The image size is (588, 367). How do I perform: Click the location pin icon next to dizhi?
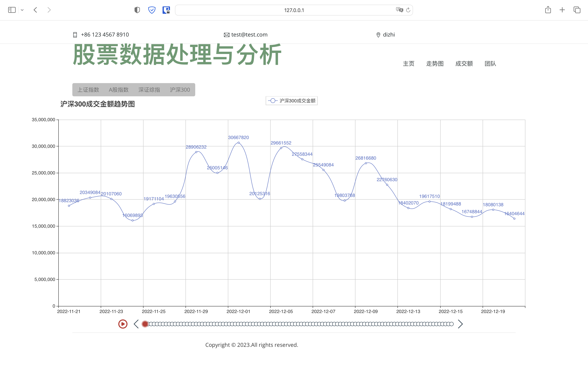click(x=378, y=35)
